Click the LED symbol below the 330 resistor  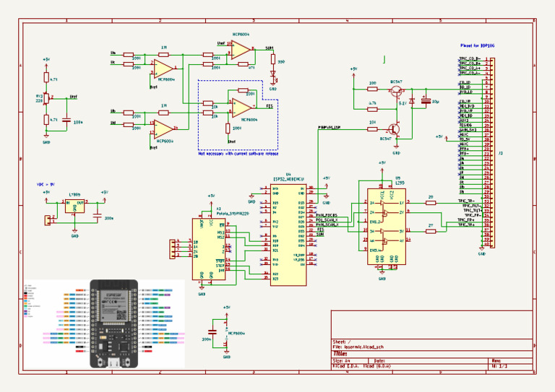point(273,74)
